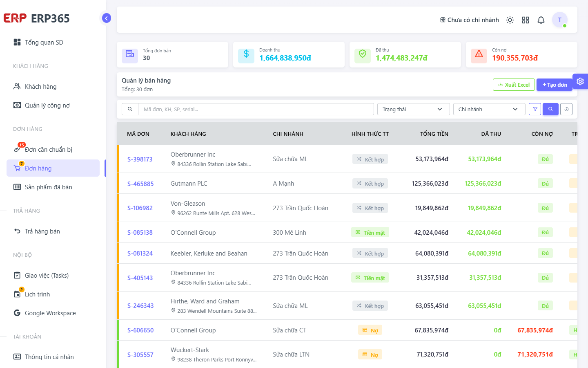Image resolution: width=588 pixels, height=368 pixels.
Task: Open user avatar T menu
Action: coord(560,20)
